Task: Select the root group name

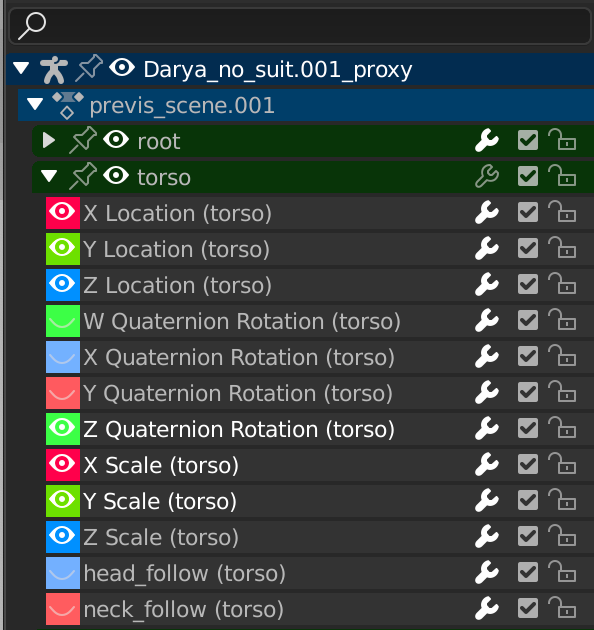Action: tap(159, 141)
